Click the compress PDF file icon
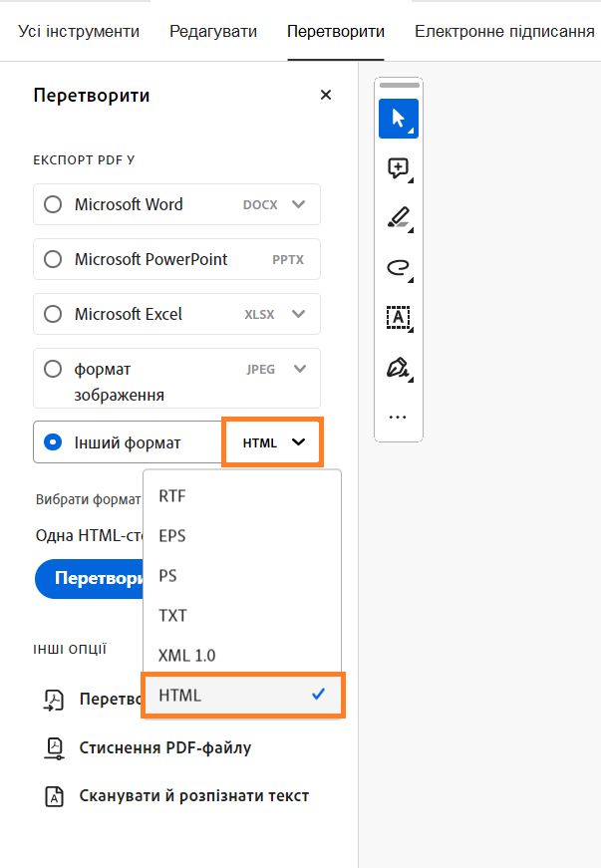 54,747
